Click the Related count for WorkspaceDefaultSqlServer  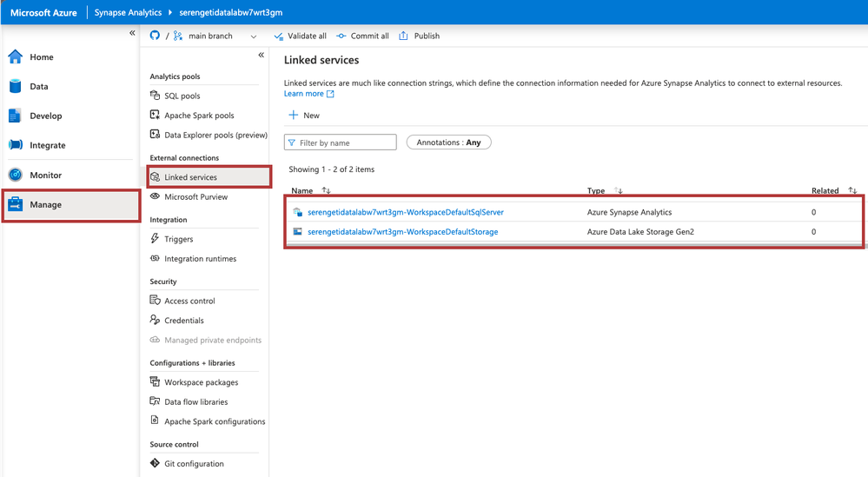point(814,212)
